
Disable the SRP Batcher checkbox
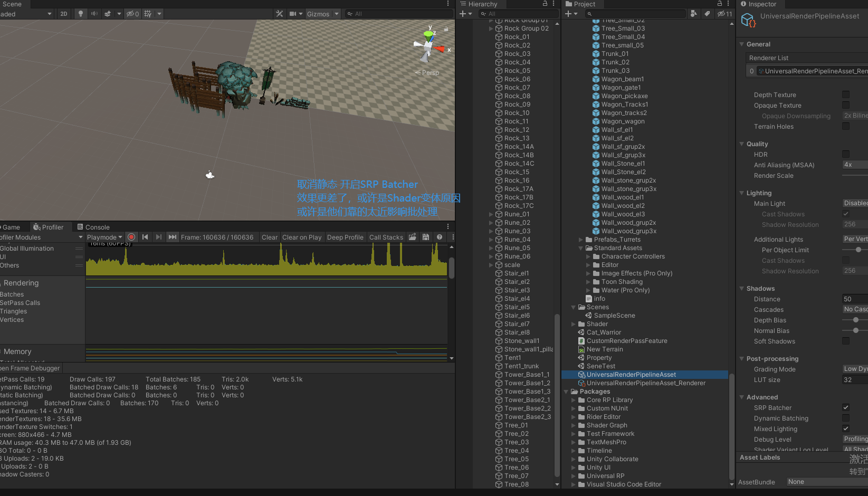pyautogui.click(x=846, y=407)
